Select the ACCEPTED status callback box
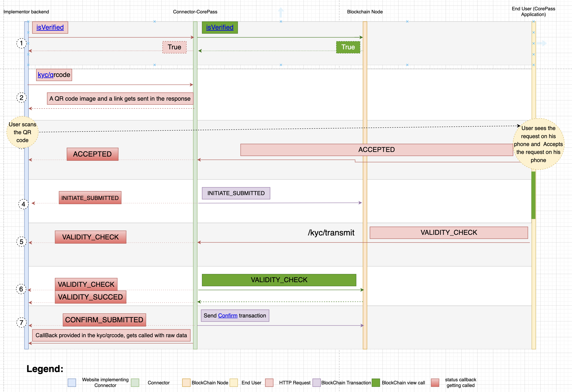 (x=93, y=154)
